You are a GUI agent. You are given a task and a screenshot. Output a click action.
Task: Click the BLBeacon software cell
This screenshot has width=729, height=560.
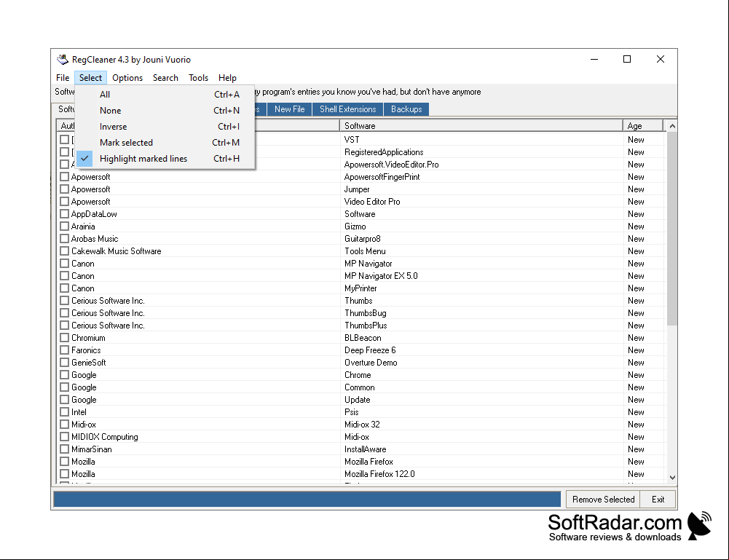pos(363,338)
